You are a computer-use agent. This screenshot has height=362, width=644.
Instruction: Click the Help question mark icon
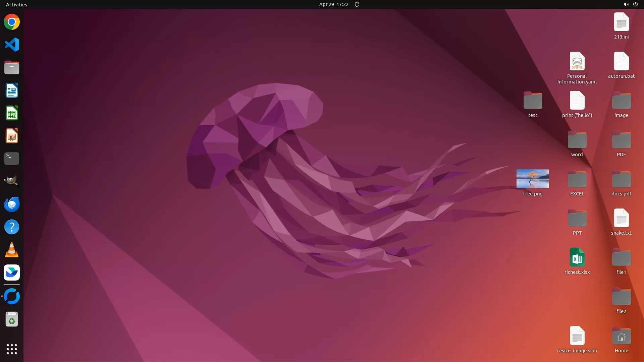pyautogui.click(x=12, y=227)
